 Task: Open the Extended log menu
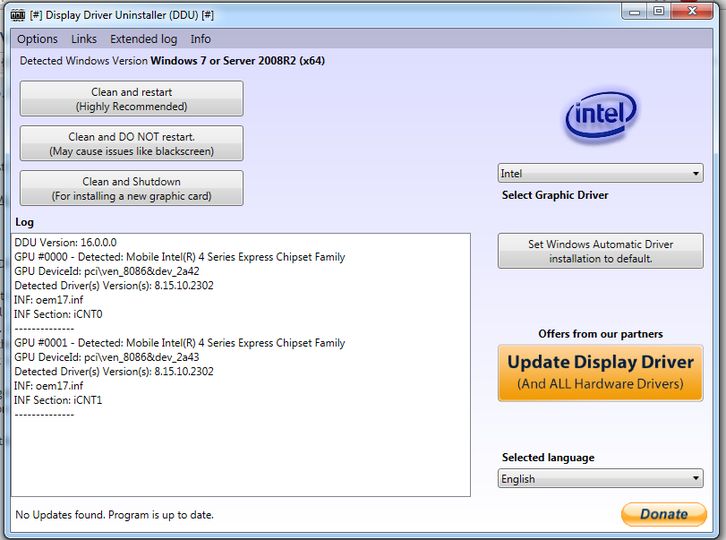click(144, 39)
